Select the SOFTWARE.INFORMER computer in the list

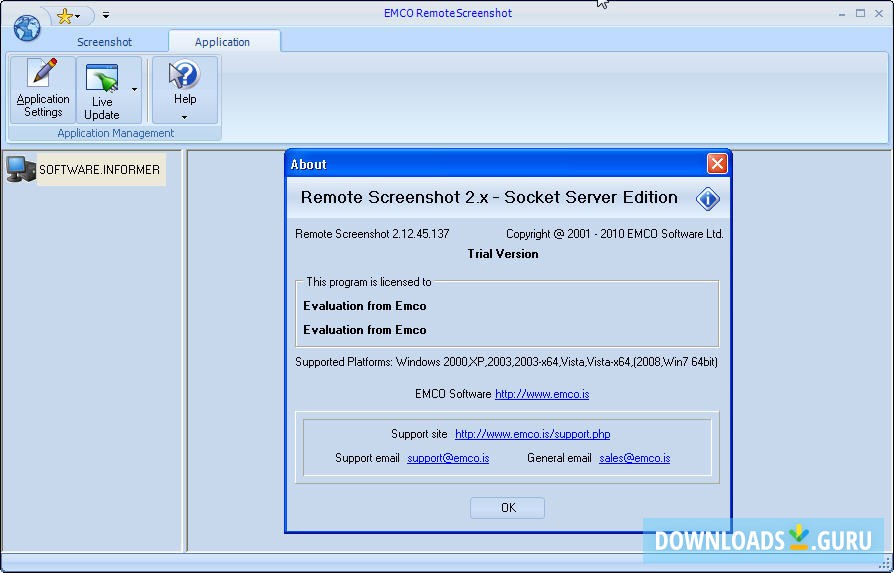pyautogui.click(x=99, y=169)
